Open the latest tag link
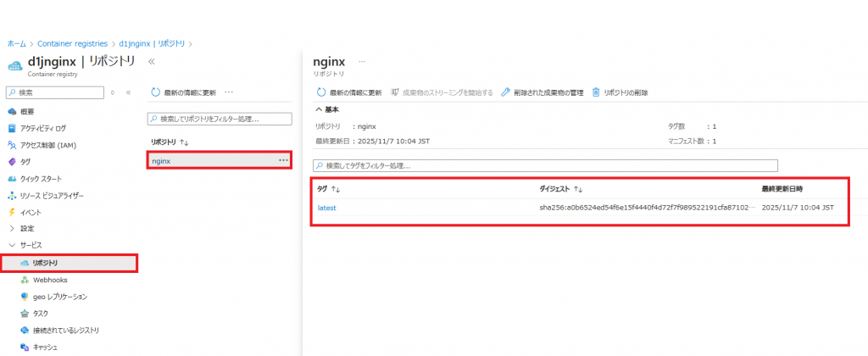868x356 pixels. (327, 208)
